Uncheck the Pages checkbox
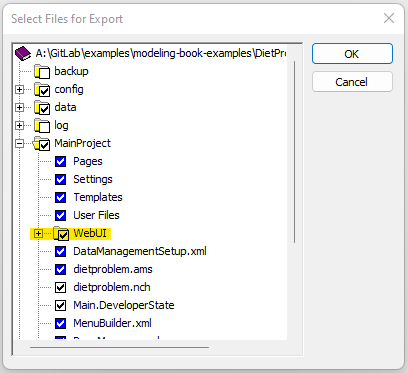This screenshot has width=408, height=373. [x=60, y=161]
